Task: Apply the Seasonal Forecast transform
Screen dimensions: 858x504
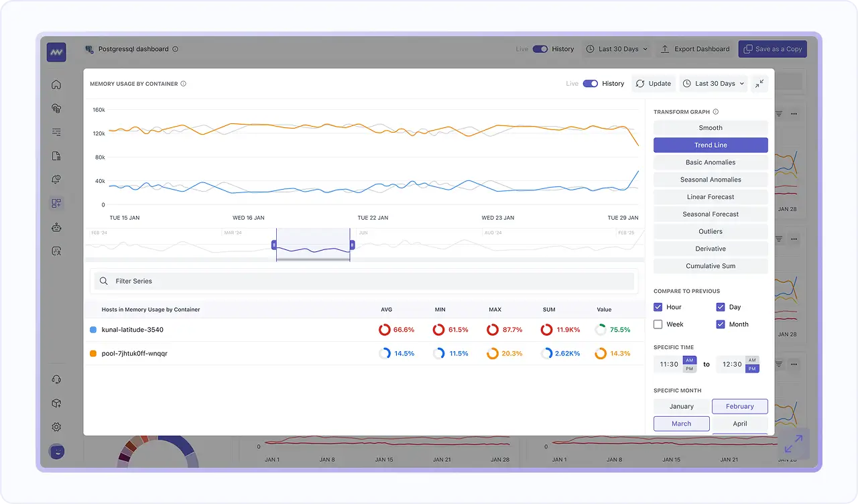Action: point(710,214)
